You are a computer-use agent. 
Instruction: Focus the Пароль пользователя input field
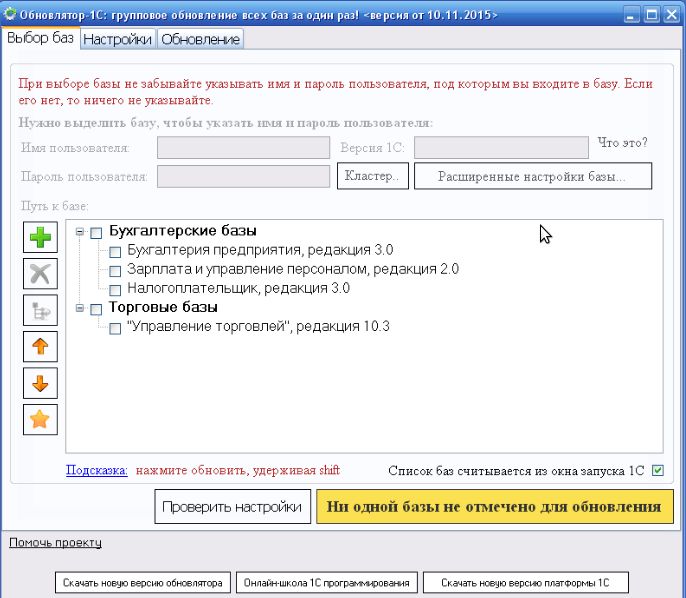click(243, 176)
